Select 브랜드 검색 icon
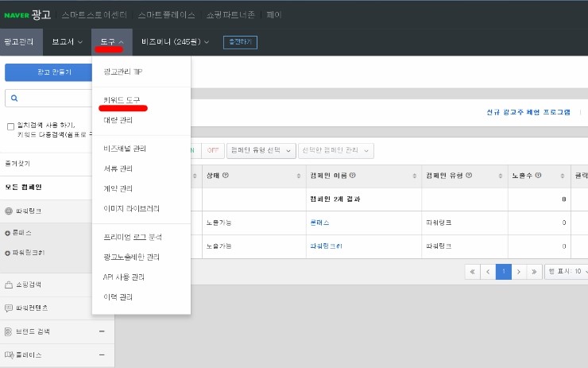 [8, 331]
